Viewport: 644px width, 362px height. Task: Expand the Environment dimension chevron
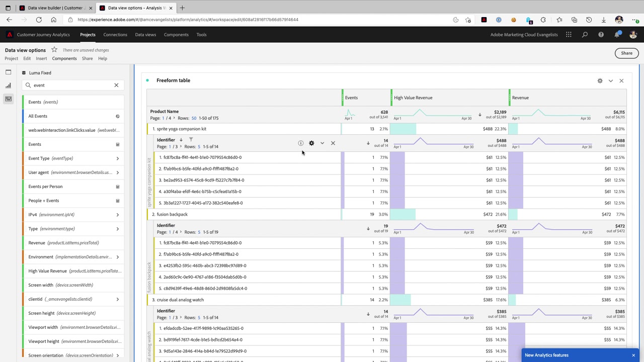[118, 257]
